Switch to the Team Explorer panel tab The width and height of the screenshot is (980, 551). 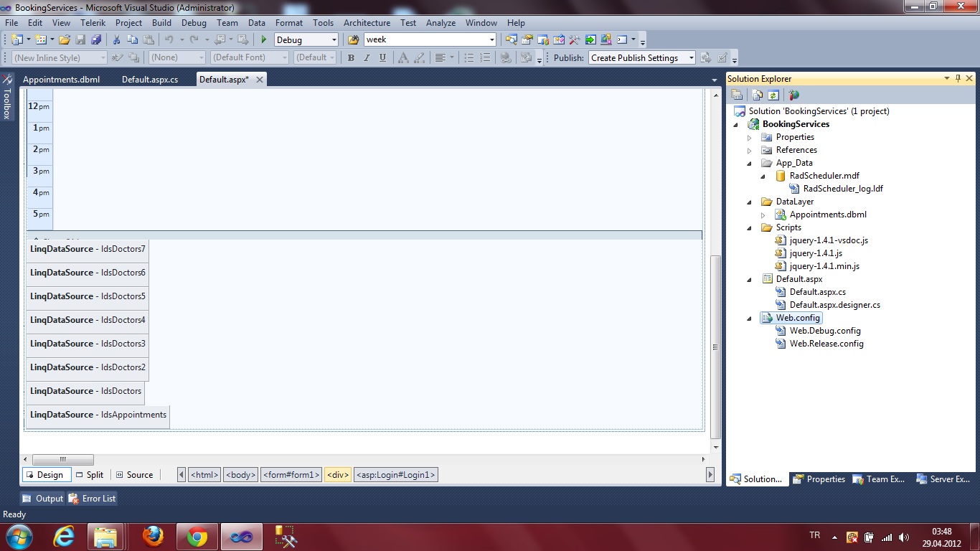(879, 479)
